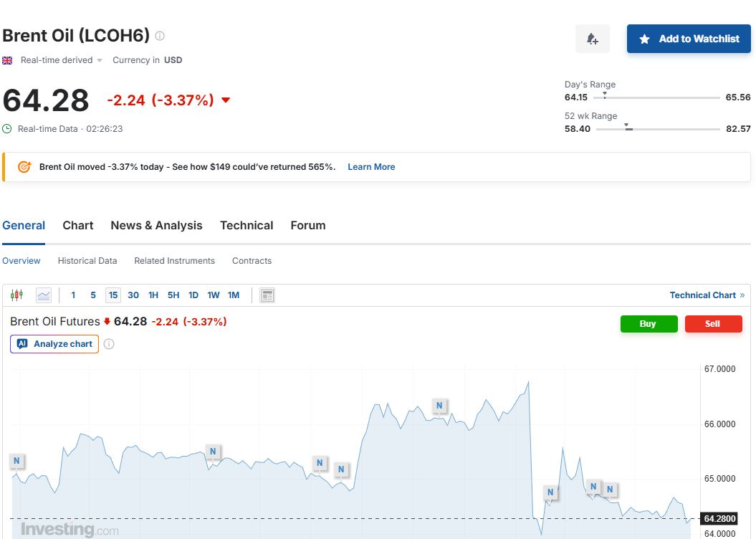This screenshot has width=756, height=539.
Task: Select the 1D chart interval
Action: (x=193, y=295)
